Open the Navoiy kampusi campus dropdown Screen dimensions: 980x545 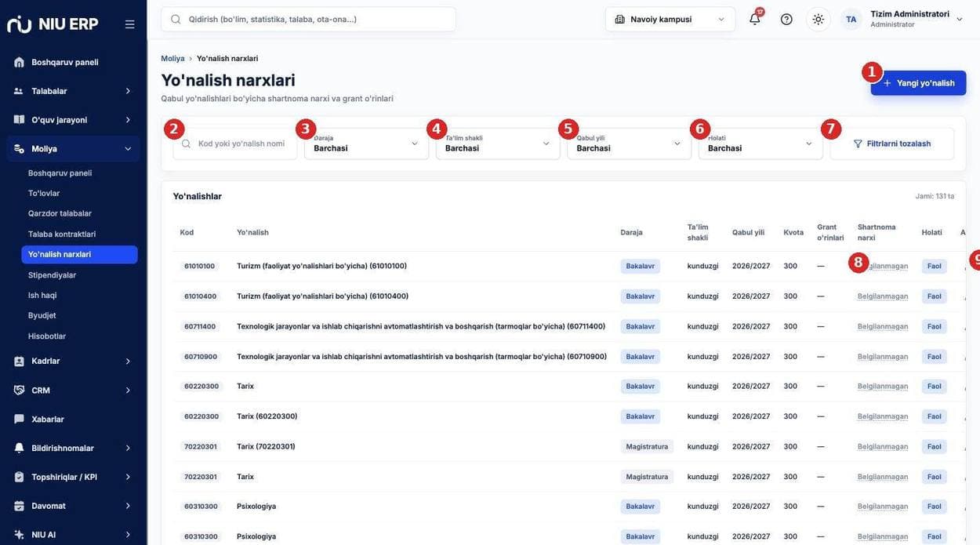(x=670, y=20)
